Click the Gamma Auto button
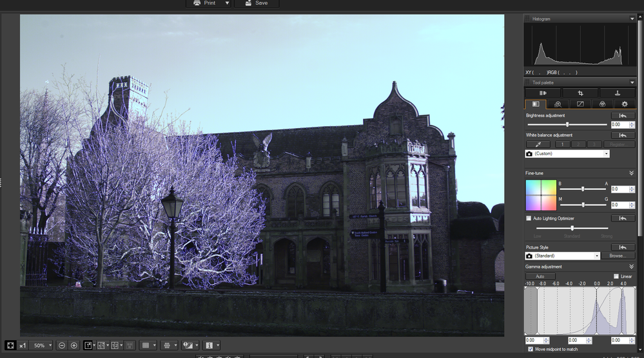 (x=540, y=276)
